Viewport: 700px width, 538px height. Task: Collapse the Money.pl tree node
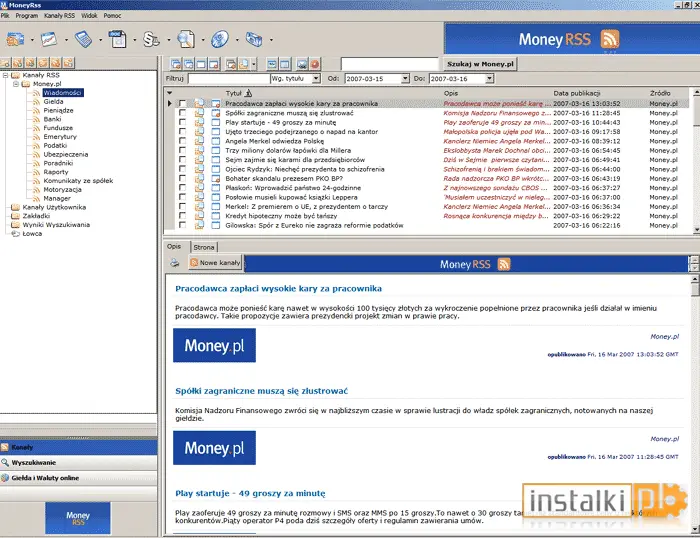tap(16, 84)
